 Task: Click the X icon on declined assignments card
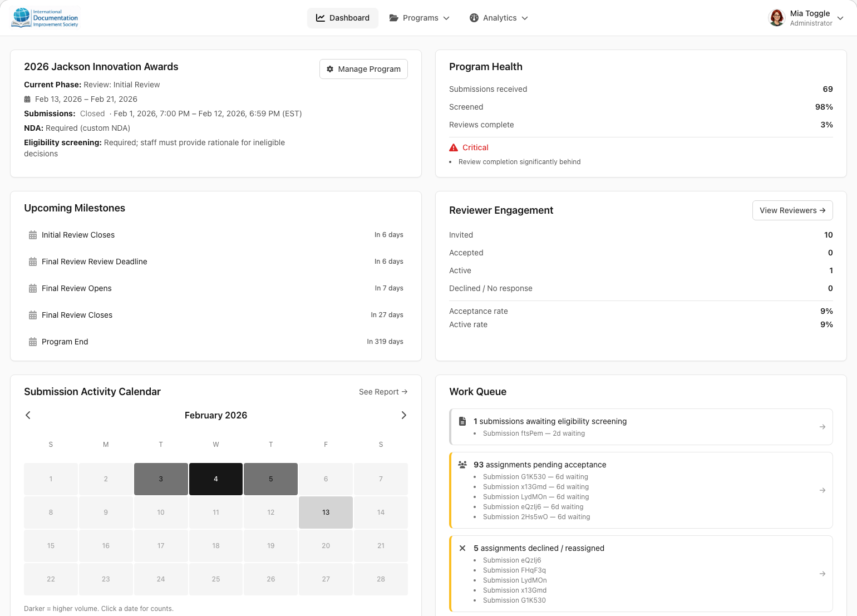462,548
